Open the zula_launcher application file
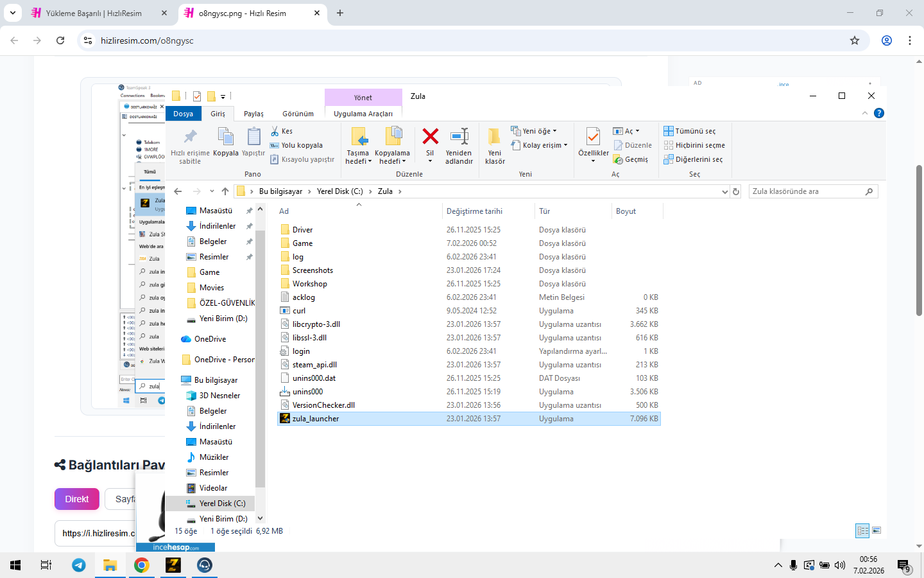The height and width of the screenshot is (578, 924). (x=468, y=419)
